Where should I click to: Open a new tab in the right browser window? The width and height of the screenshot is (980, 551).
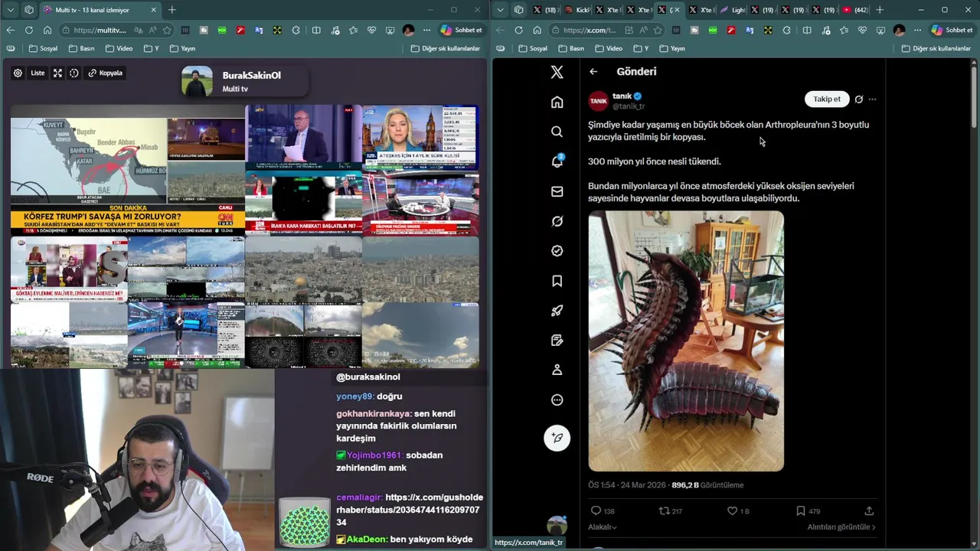[879, 10]
